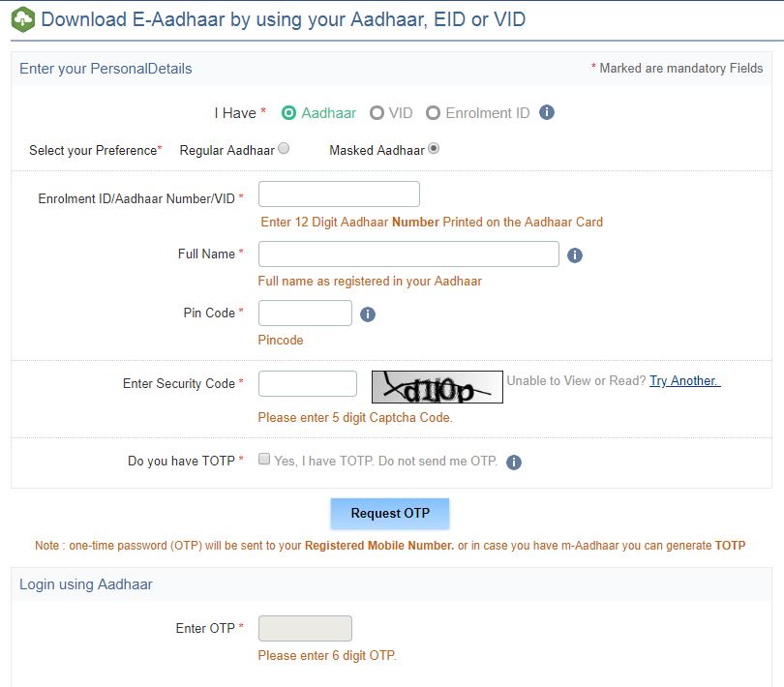The height and width of the screenshot is (687, 784).
Task: Click the info icon beside Pin Code field
Action: pyautogui.click(x=367, y=313)
